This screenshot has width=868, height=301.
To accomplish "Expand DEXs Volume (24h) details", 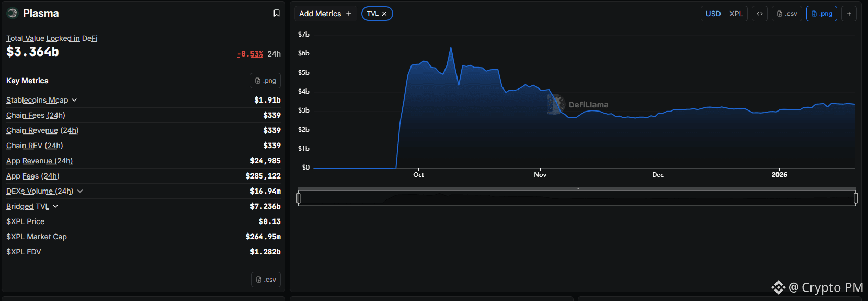I will pyautogui.click(x=80, y=191).
